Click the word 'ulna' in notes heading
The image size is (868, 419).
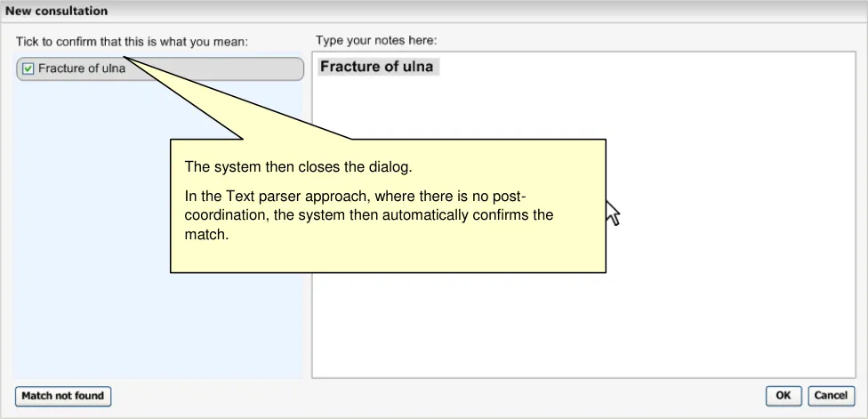point(417,67)
